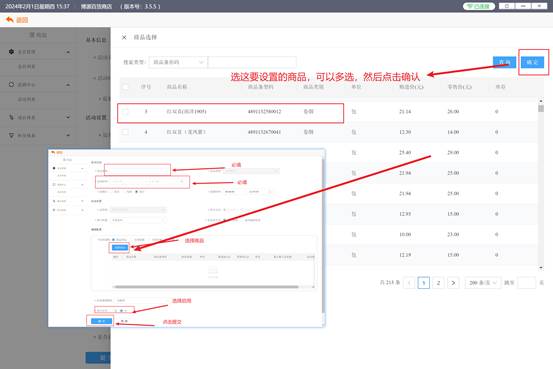Click barcode 4891132580012 in row 3
Viewport: 553px width, 369px height.
pos(265,112)
